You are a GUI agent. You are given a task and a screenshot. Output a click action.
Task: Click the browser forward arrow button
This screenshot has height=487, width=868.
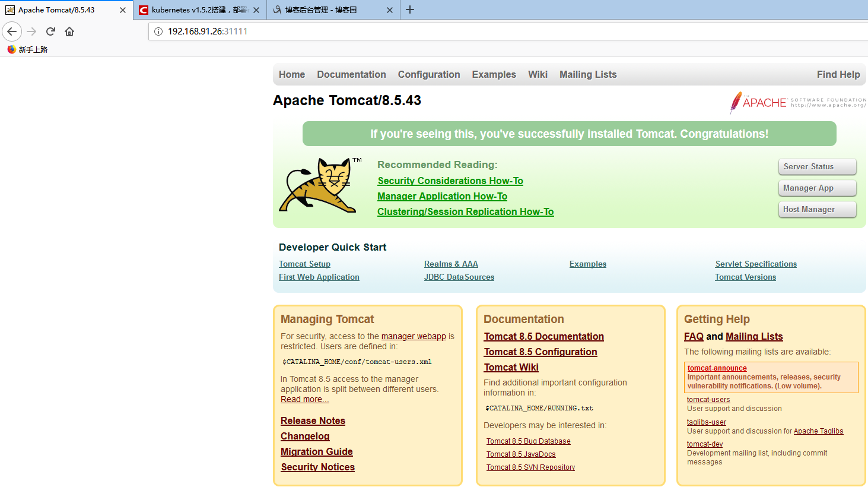tap(32, 31)
